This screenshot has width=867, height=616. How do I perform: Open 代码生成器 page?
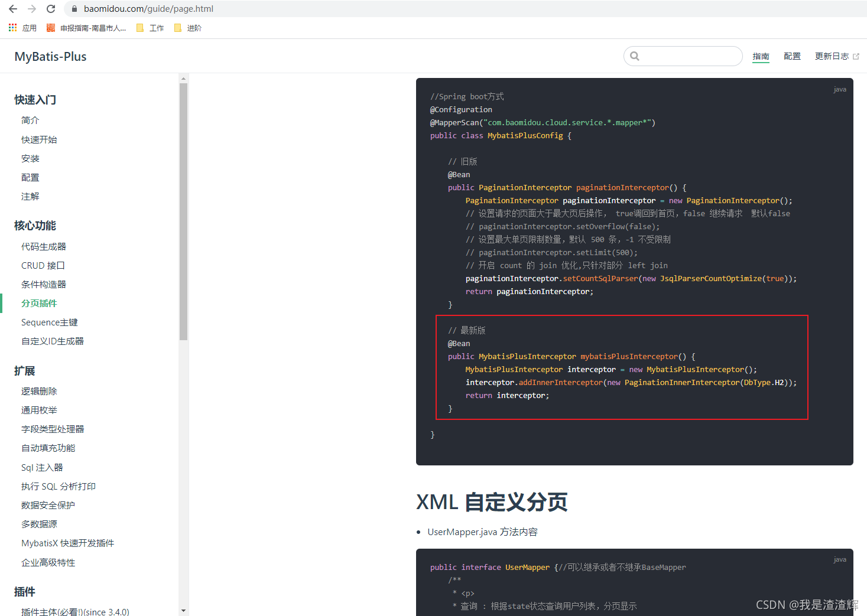pyautogui.click(x=44, y=246)
